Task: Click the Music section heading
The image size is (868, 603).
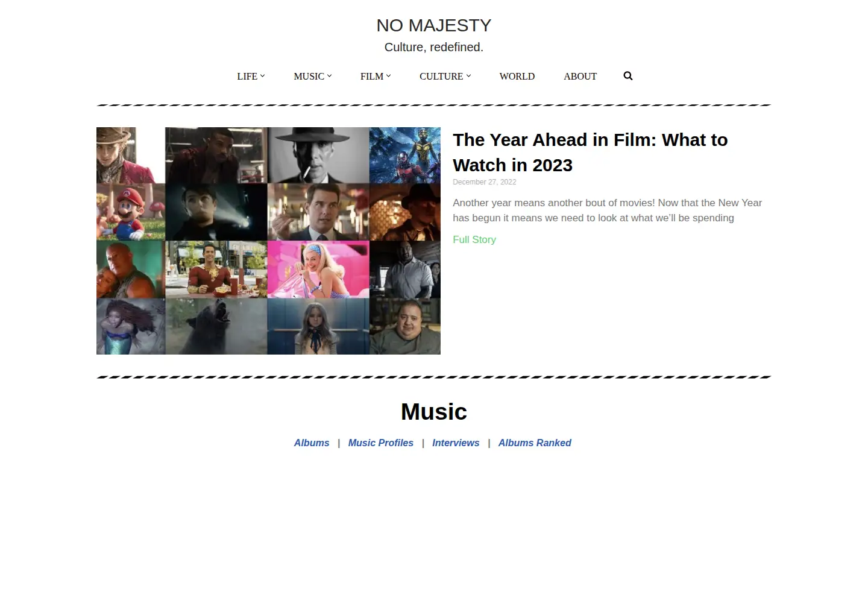Action: (434, 412)
